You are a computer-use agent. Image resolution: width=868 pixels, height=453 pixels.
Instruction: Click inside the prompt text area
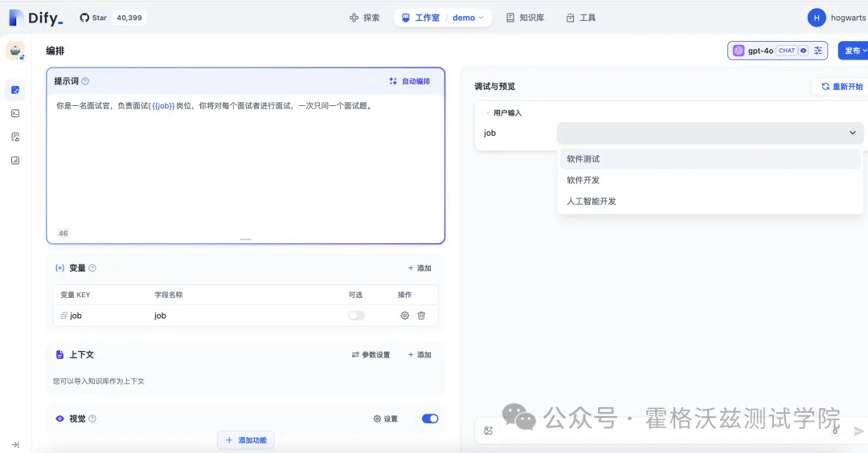tap(246, 166)
